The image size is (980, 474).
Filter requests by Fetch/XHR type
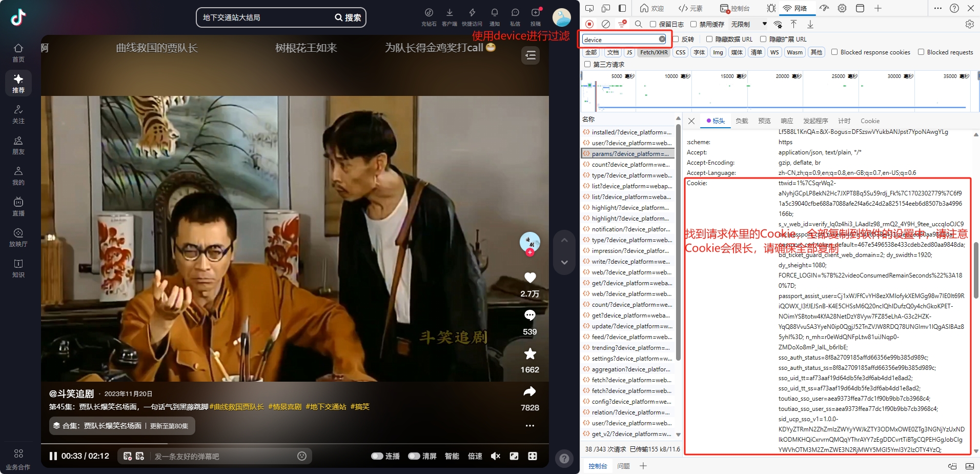654,52
